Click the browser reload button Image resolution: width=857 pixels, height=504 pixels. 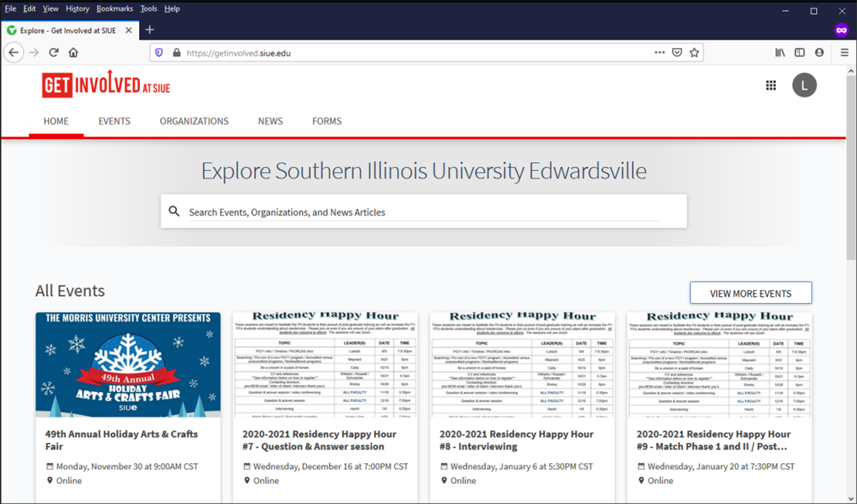[53, 52]
